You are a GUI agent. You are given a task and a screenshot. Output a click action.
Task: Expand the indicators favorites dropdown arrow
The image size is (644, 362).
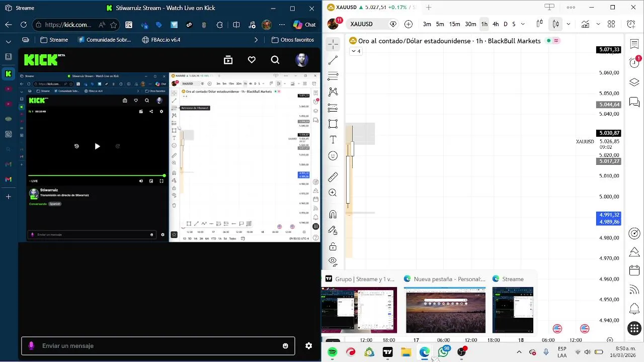coord(598,24)
